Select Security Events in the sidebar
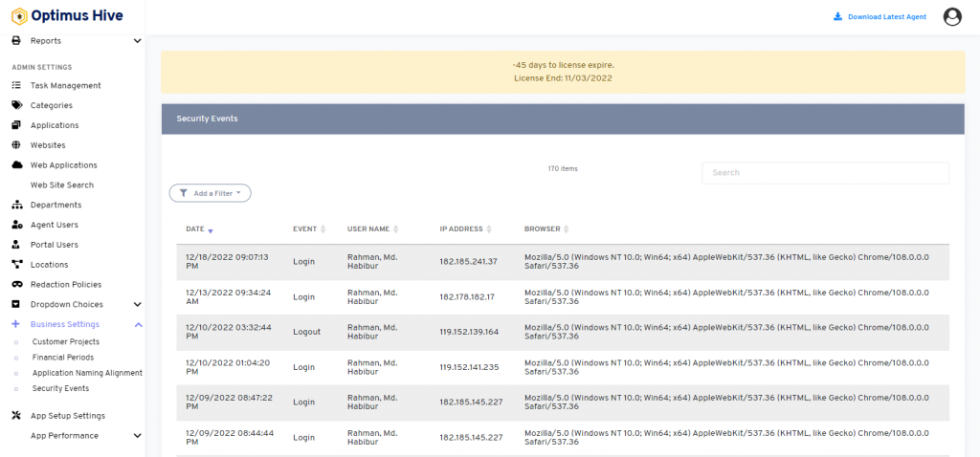The height and width of the screenshot is (457, 980). click(60, 388)
